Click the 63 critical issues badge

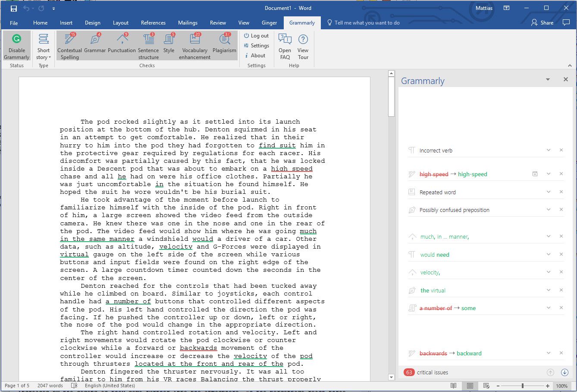409,372
